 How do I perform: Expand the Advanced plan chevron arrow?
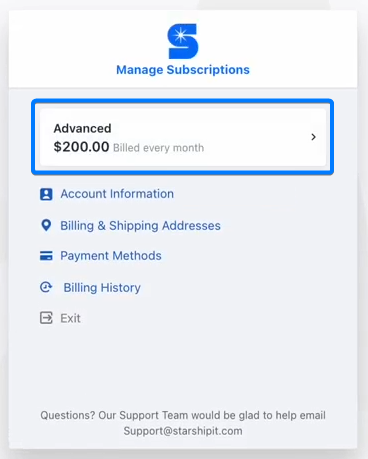[313, 137]
